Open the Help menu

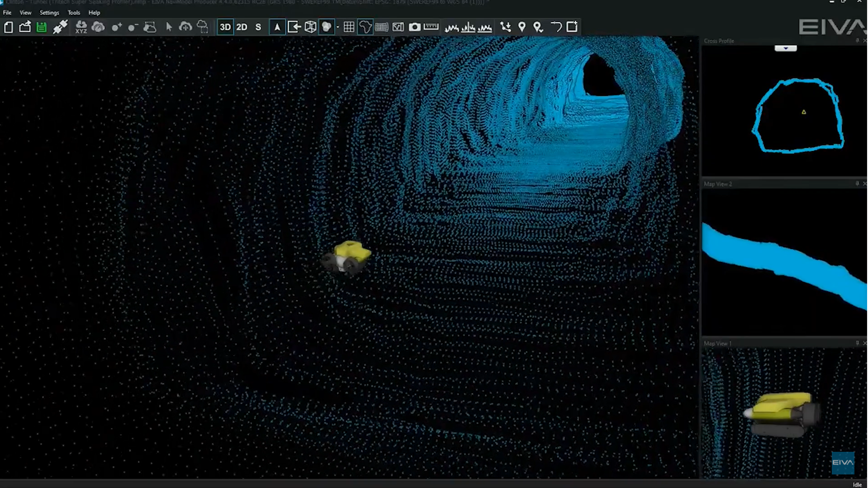pyautogui.click(x=94, y=13)
